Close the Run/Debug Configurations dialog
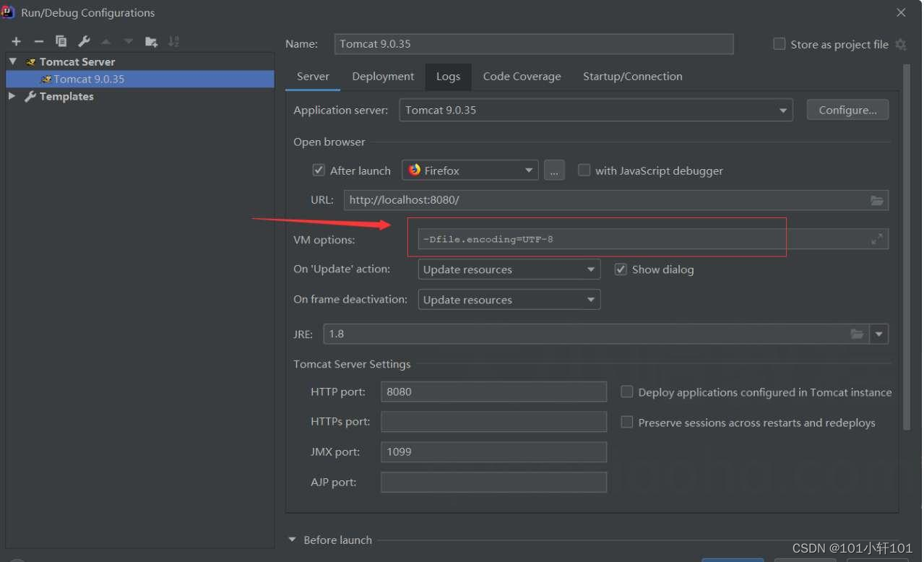 pyautogui.click(x=901, y=12)
